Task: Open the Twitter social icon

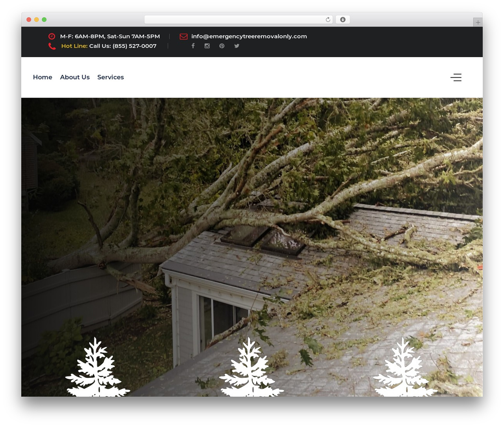Action: pos(237,46)
